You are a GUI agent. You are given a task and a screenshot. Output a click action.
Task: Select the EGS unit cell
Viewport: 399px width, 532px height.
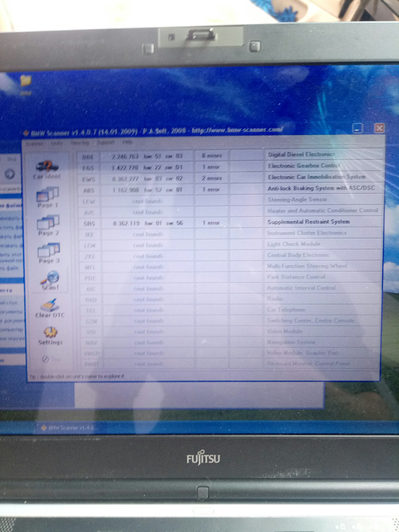pos(89,168)
